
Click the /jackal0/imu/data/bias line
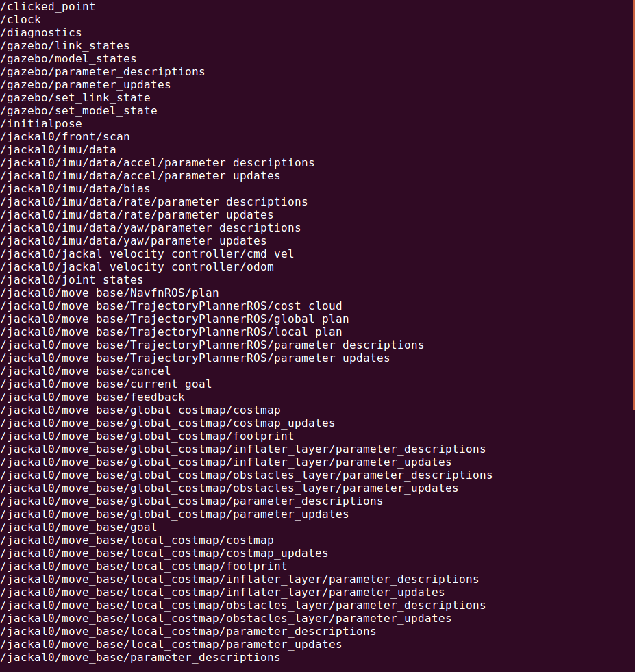[x=75, y=189]
